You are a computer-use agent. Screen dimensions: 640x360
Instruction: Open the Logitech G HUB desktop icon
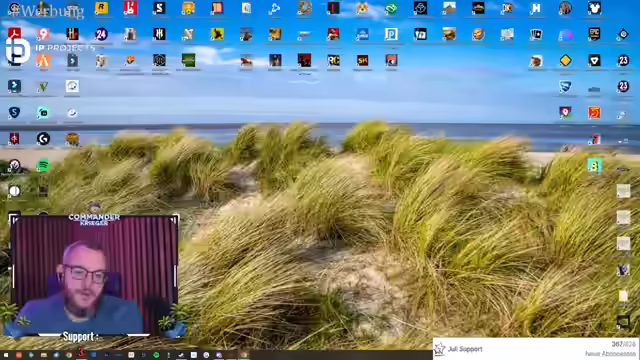tap(43, 139)
